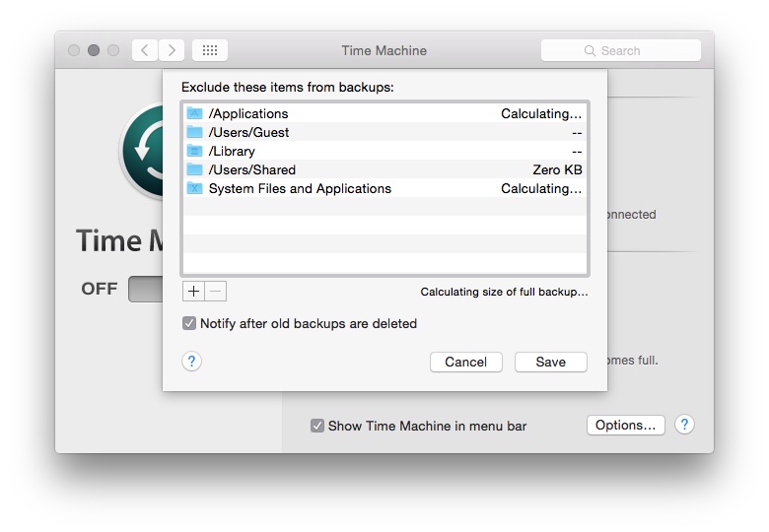This screenshot has height=532, width=769.
Task: Select the /Library row text
Action: coord(232,151)
